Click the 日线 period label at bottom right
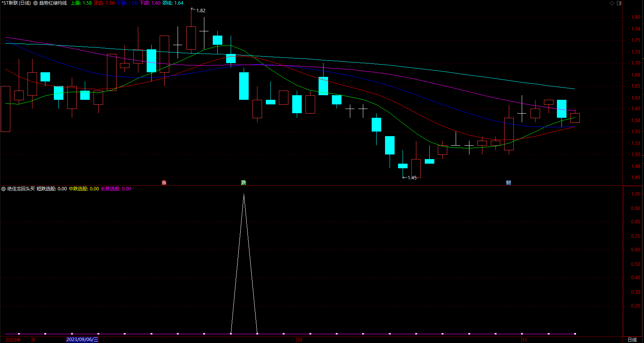The image size is (644, 343). 632,340
